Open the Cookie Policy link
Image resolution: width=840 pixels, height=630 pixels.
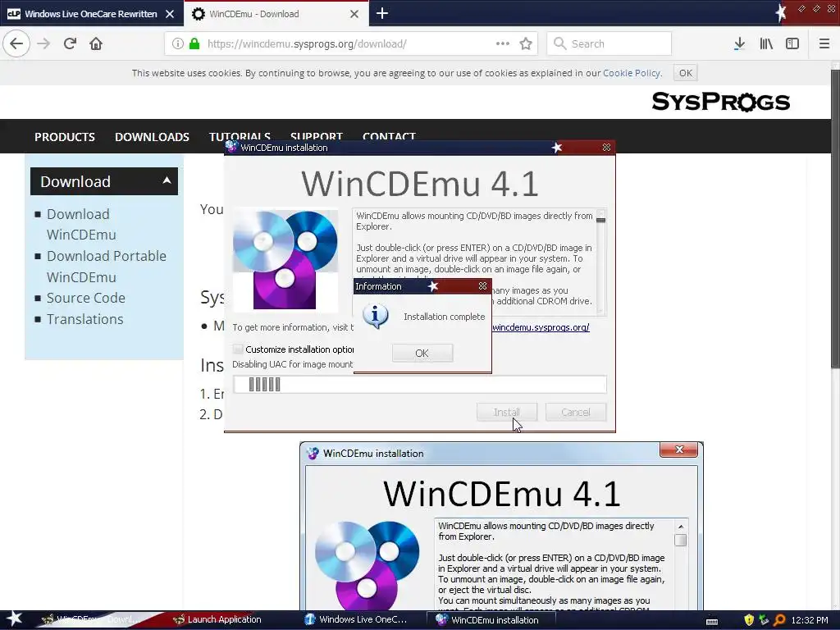(632, 73)
